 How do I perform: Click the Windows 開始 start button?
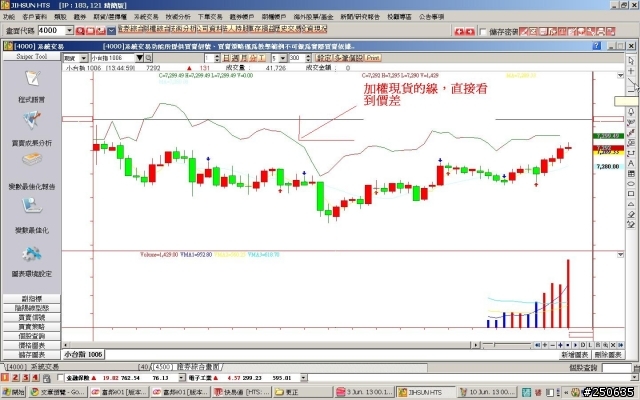(x=13, y=392)
